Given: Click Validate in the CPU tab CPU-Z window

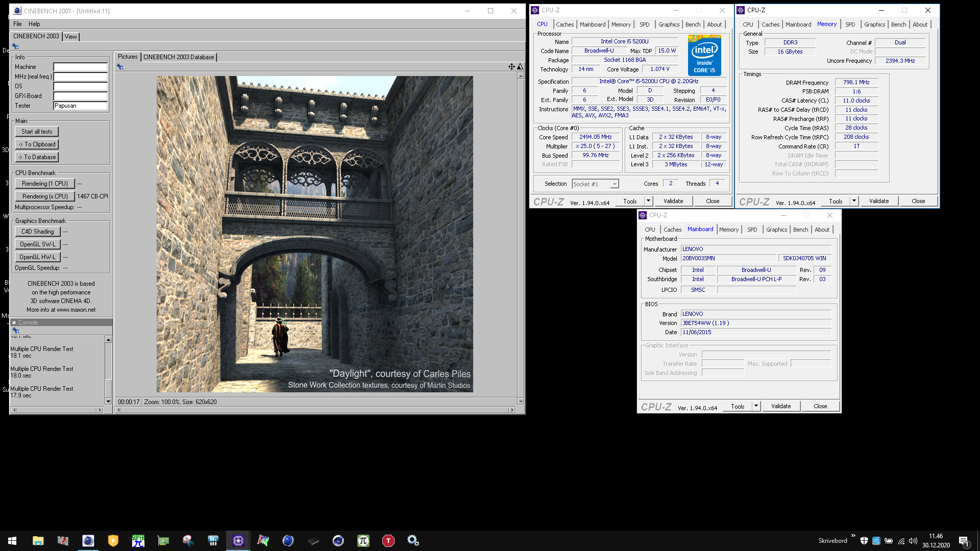Looking at the screenshot, I should (673, 201).
